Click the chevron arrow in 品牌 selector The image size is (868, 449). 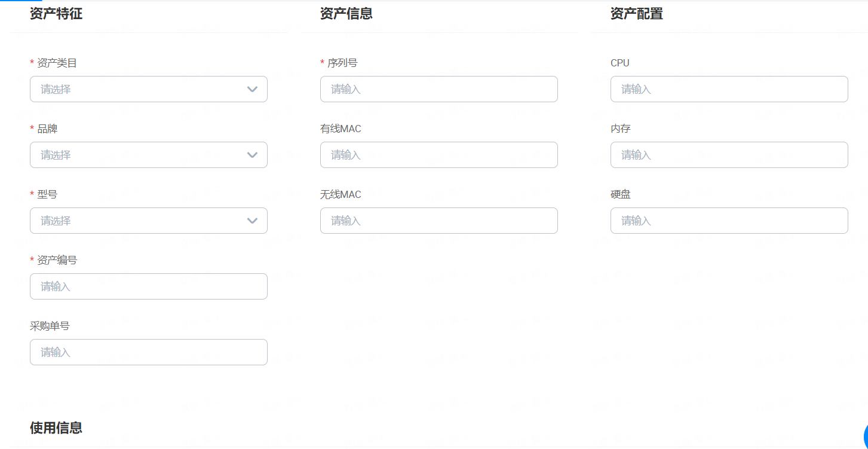252,155
